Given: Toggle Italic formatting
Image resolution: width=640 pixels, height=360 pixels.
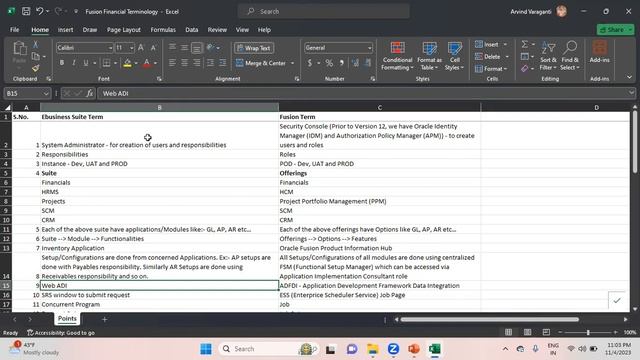Looking at the screenshot, I should 73,63.
